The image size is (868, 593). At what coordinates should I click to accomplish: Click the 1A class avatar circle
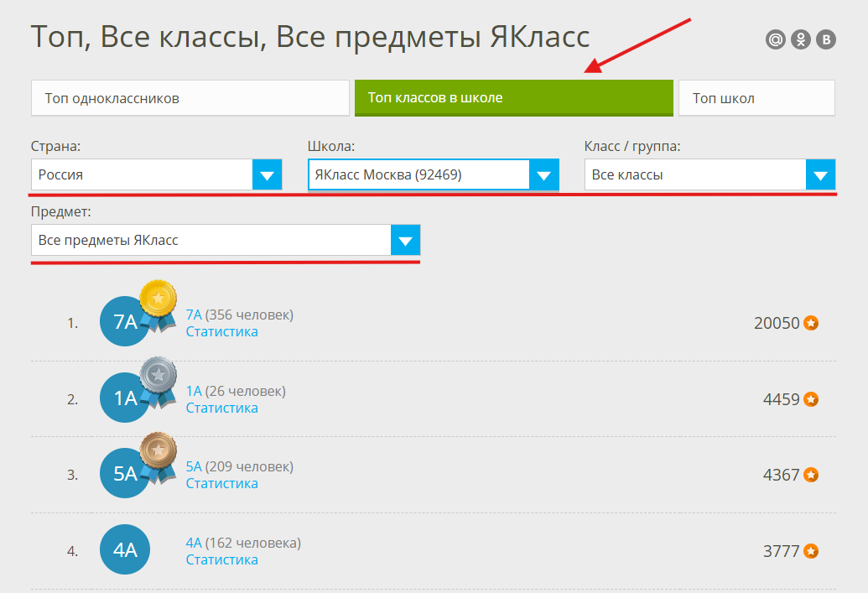click(x=125, y=398)
